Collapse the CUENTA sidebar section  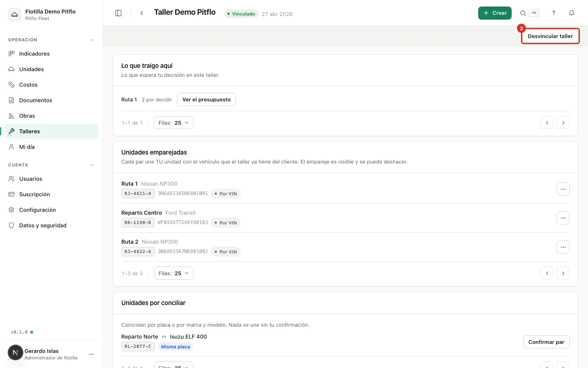click(x=92, y=165)
